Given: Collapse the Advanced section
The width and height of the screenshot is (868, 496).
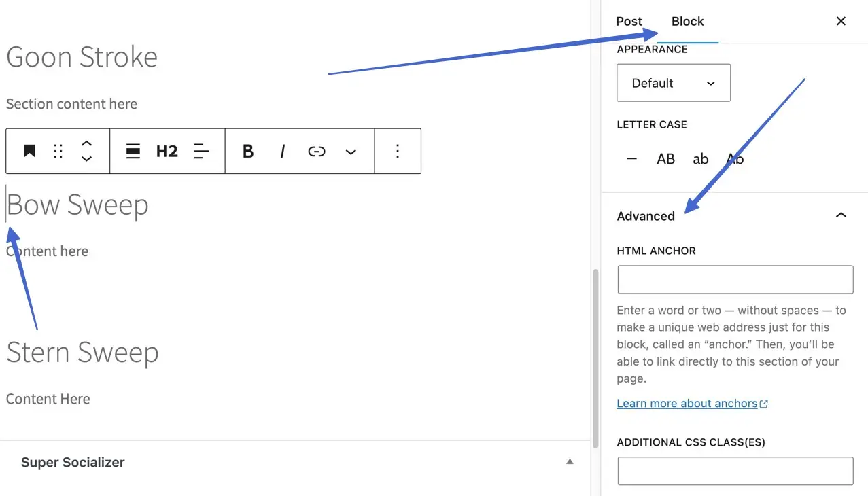Looking at the screenshot, I should pos(841,215).
